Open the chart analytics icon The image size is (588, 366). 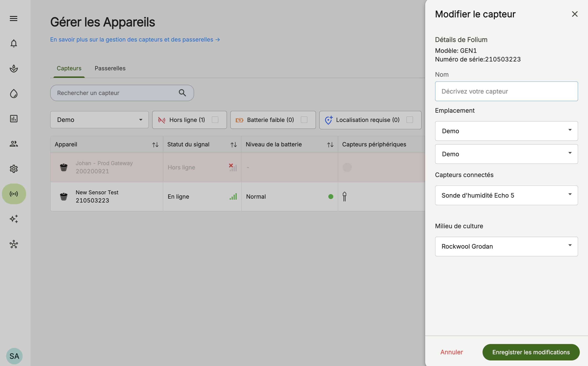pos(14,119)
